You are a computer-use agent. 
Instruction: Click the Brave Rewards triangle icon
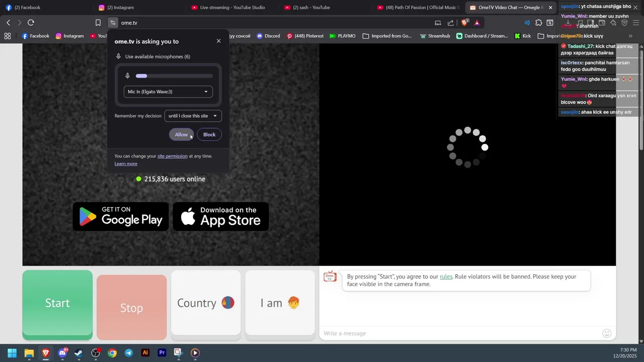(x=477, y=23)
